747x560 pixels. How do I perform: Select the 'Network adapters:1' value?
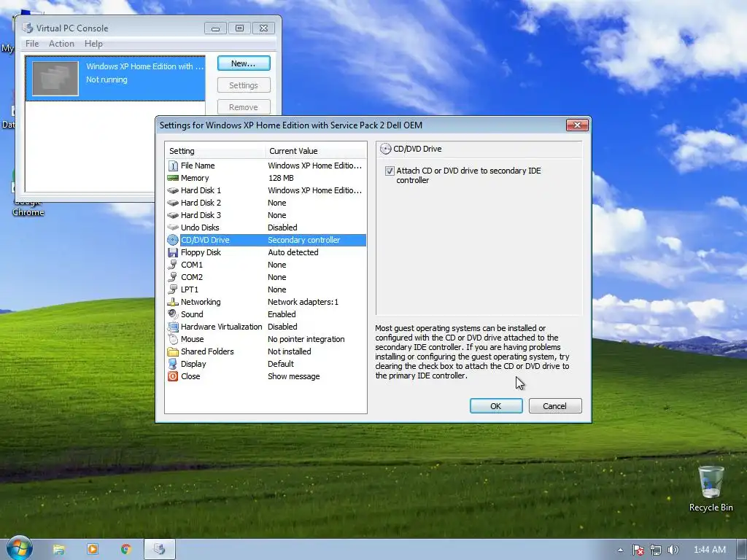[x=303, y=302]
